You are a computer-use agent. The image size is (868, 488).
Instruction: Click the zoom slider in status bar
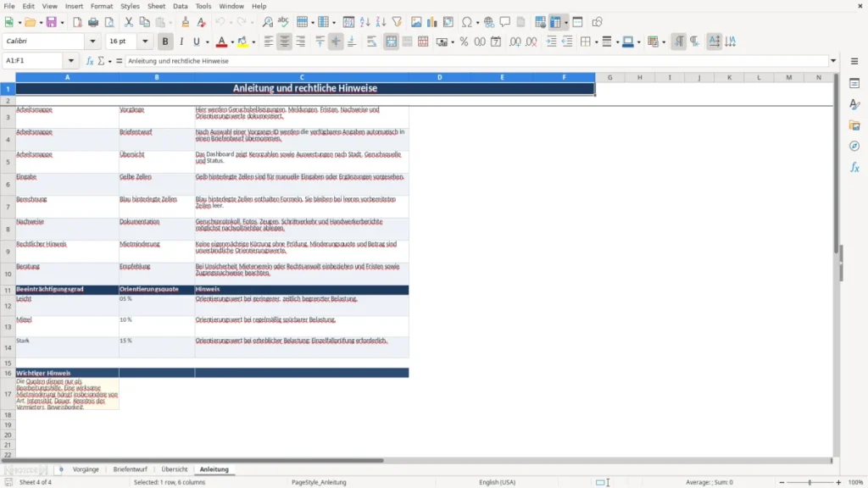tap(810, 482)
